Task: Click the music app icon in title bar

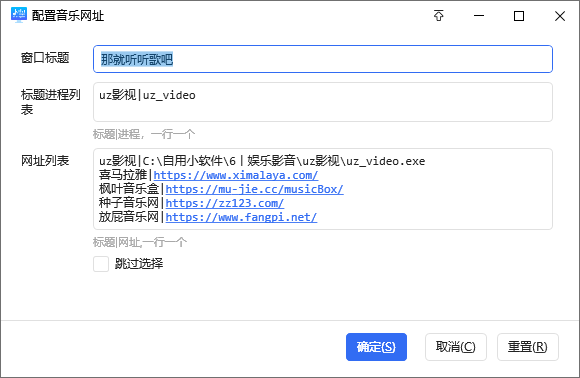Action: click(x=19, y=15)
